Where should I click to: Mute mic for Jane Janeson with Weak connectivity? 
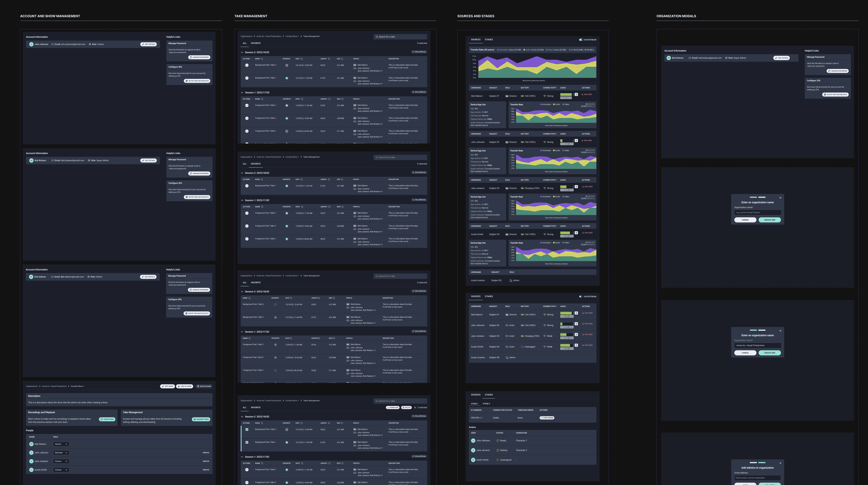point(576,335)
